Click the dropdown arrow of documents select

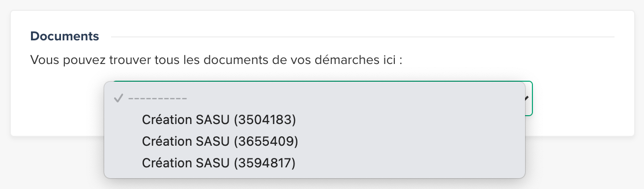pos(527,98)
